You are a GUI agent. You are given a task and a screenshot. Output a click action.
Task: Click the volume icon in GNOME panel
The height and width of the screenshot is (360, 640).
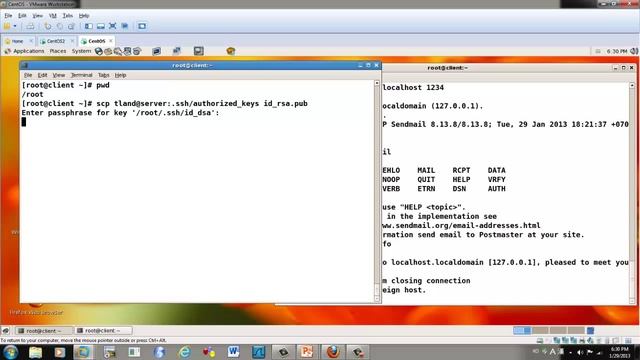click(634, 51)
